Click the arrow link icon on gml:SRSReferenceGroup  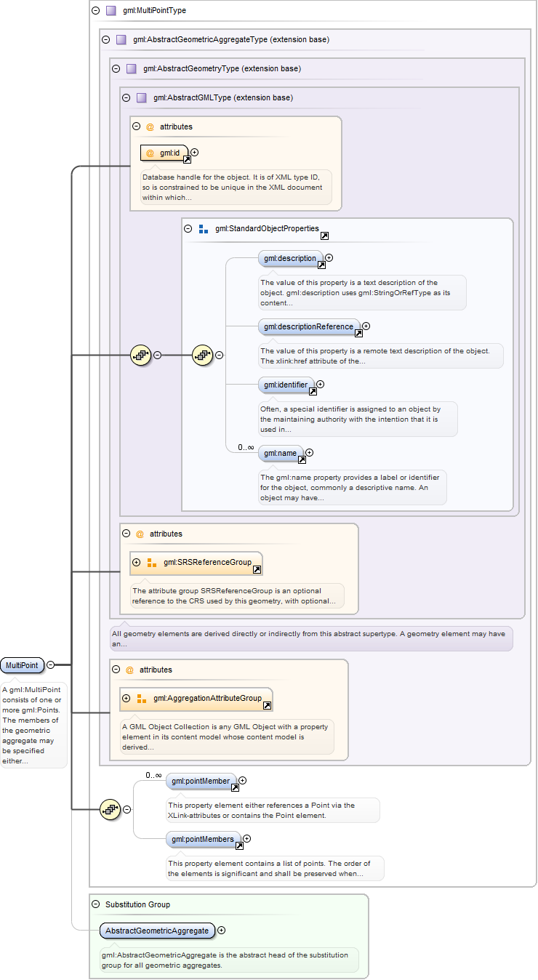pos(257,570)
